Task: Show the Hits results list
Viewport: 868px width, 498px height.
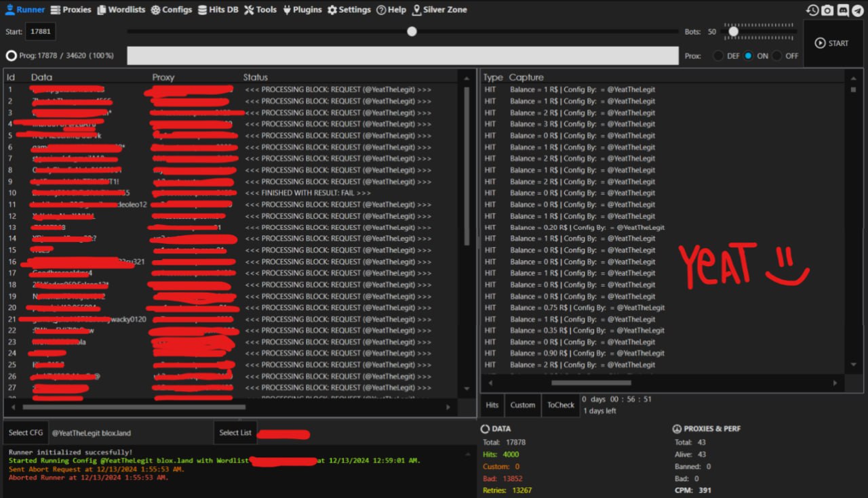Action: [492, 405]
